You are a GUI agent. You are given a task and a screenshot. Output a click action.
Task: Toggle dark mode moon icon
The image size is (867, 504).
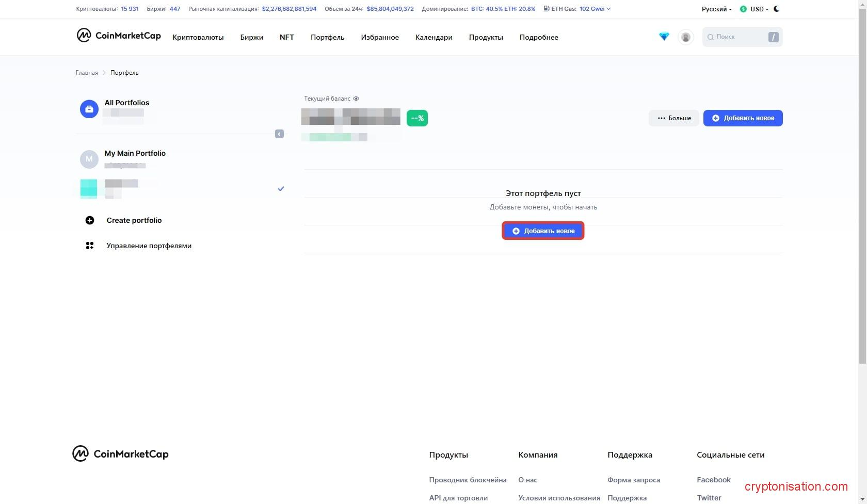776,9
